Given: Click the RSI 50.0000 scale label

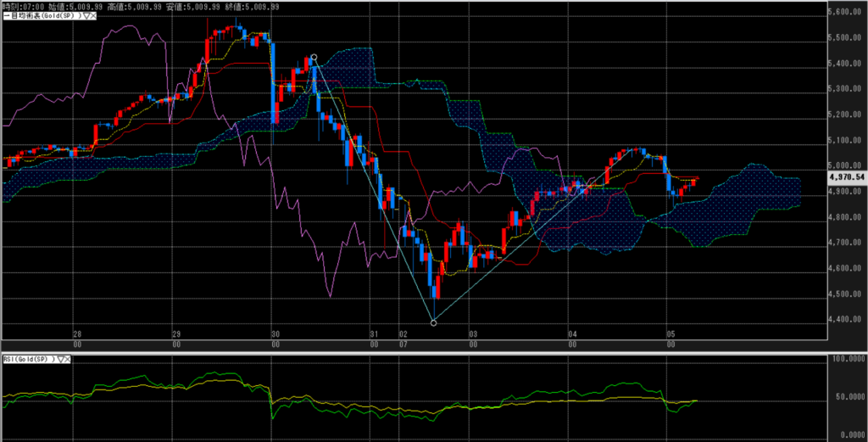Looking at the screenshot, I should (848, 397).
